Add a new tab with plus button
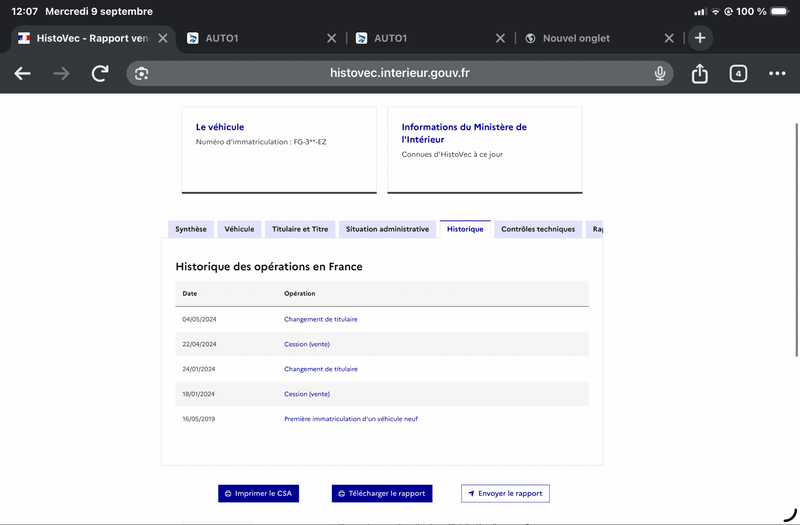This screenshot has width=800, height=525. (700, 38)
